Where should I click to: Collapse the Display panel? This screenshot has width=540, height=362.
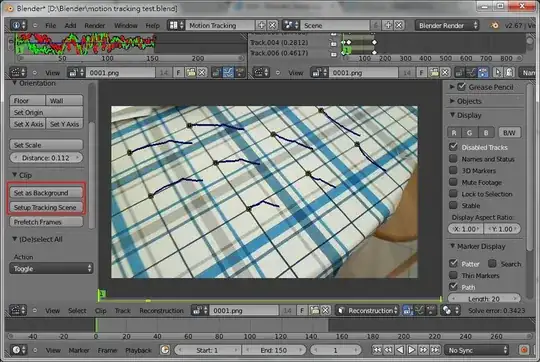coord(453,115)
